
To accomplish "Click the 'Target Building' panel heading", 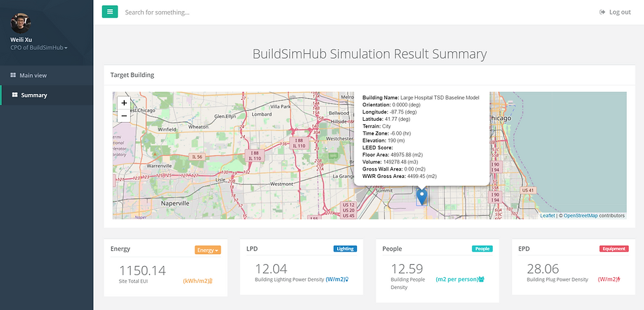I will click(x=132, y=75).
